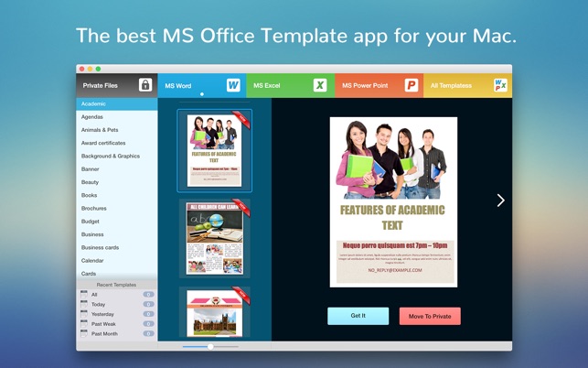Click the calendar icon beside All
The width and height of the screenshot is (588, 368).
coord(84,294)
